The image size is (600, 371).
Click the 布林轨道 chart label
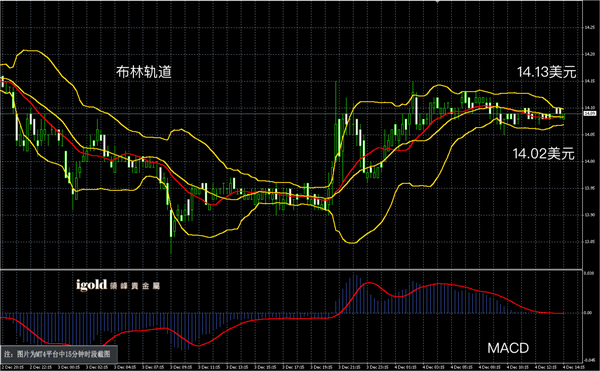pos(144,72)
